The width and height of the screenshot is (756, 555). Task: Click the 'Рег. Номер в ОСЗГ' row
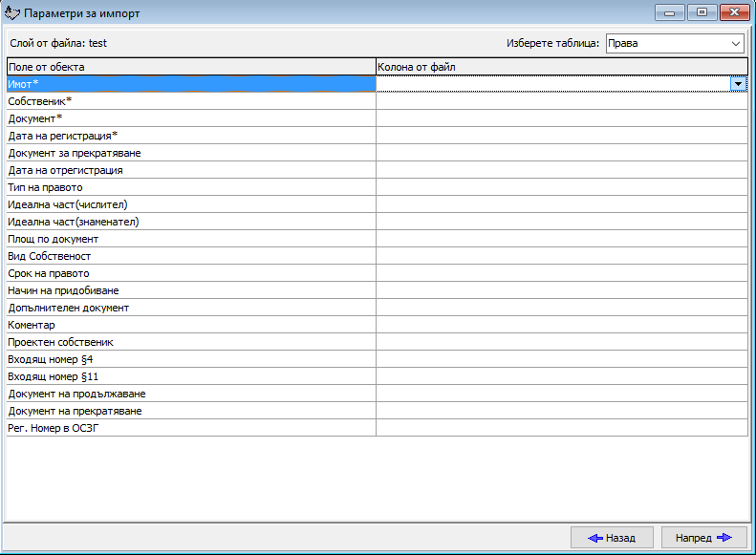tap(191, 428)
